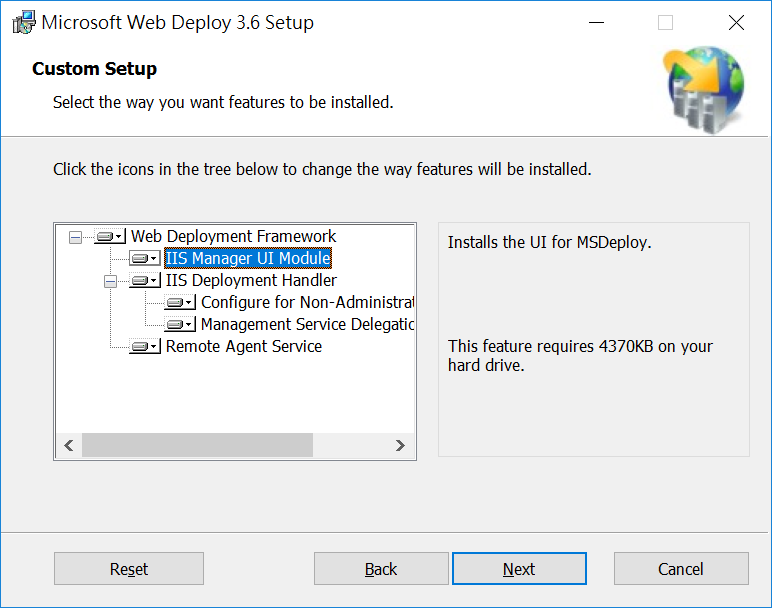Proceed with the Next button
The image size is (772, 608).
[519, 569]
